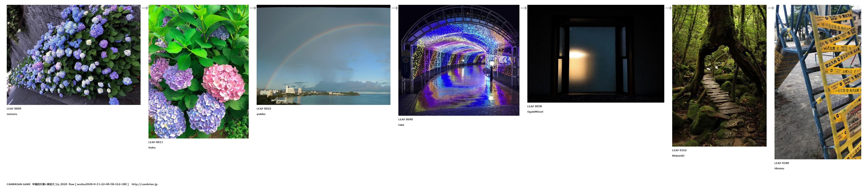Click arrow after pink hydrangea photo
Image resolution: width=868 pixels, height=189 pixels.
(x=252, y=8)
